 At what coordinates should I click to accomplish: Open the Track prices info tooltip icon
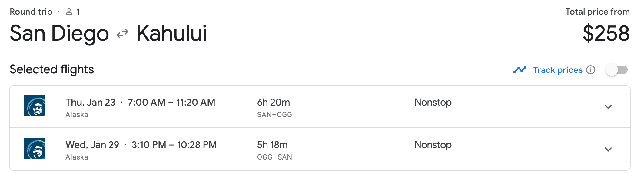(x=590, y=70)
